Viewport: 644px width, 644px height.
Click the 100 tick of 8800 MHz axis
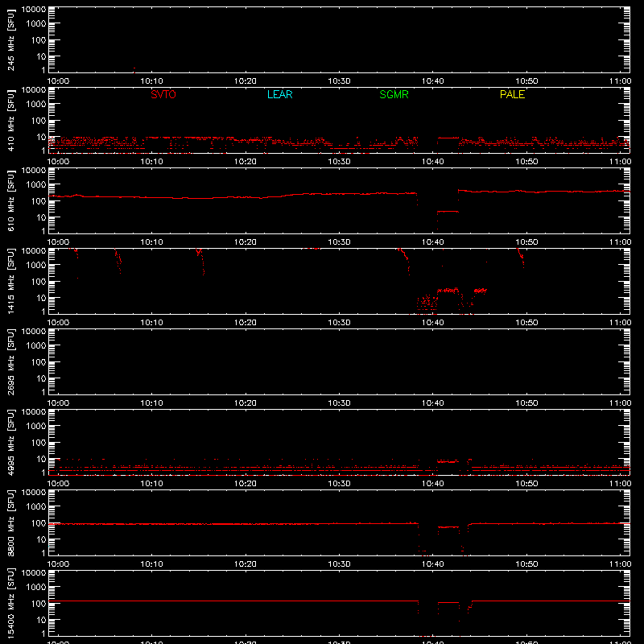[39, 523]
